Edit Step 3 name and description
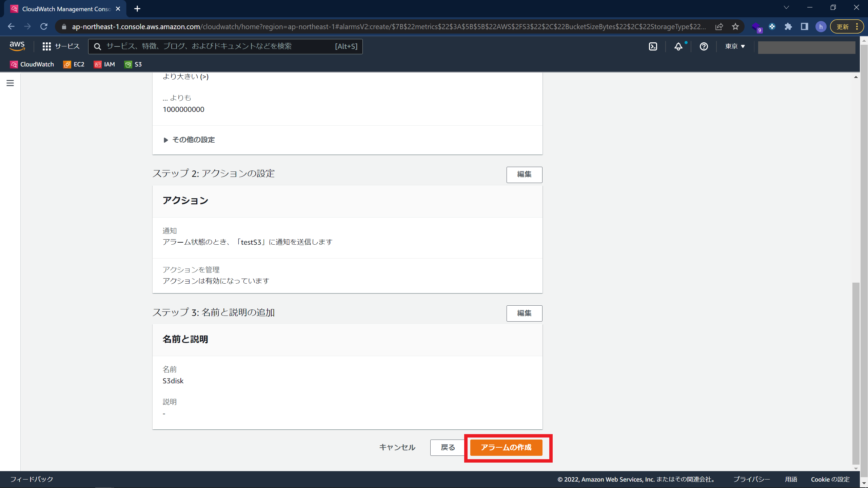The image size is (868, 488). coord(524,313)
